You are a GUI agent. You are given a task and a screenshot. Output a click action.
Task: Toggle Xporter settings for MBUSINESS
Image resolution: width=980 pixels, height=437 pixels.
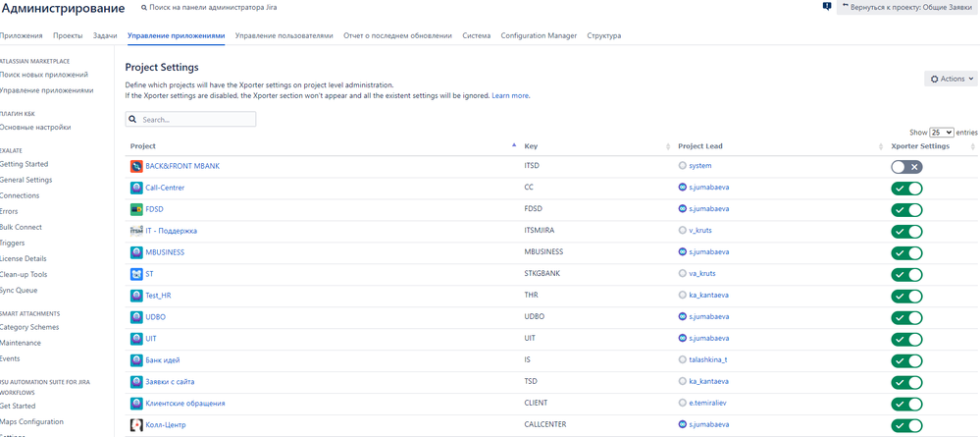[x=906, y=253]
